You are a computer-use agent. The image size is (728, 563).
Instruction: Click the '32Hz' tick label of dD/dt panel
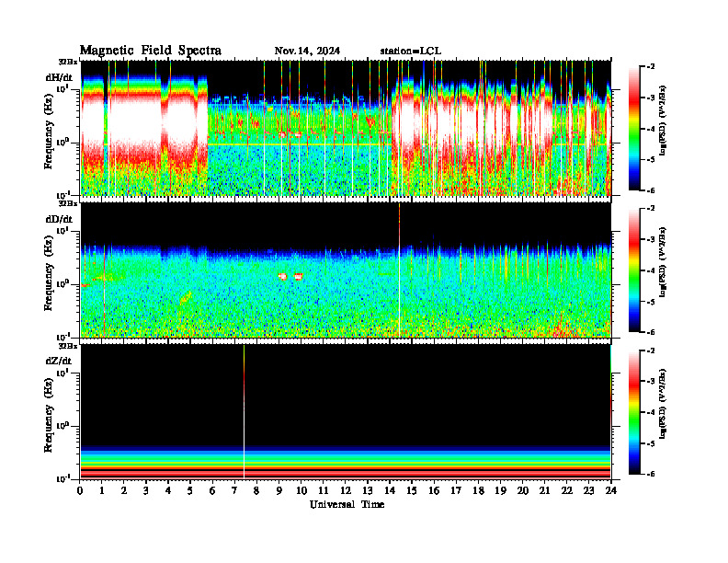point(68,203)
